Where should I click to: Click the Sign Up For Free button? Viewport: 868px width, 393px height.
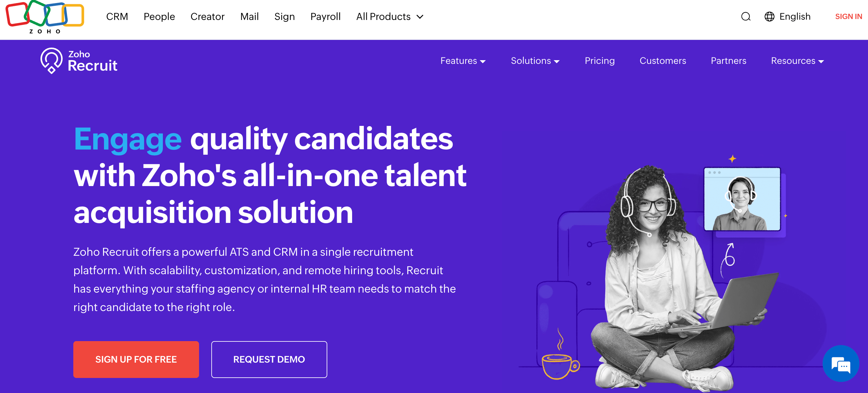[x=136, y=359]
